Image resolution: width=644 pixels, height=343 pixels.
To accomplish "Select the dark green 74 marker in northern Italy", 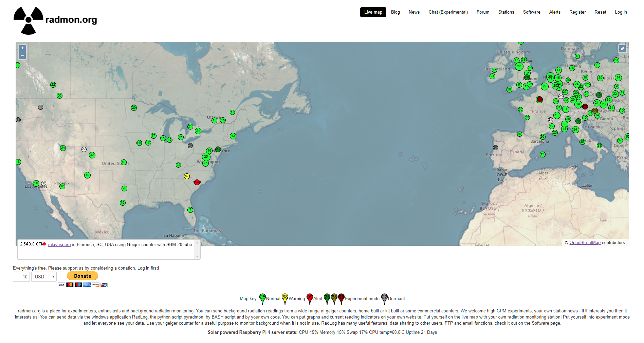I will tap(578, 121).
